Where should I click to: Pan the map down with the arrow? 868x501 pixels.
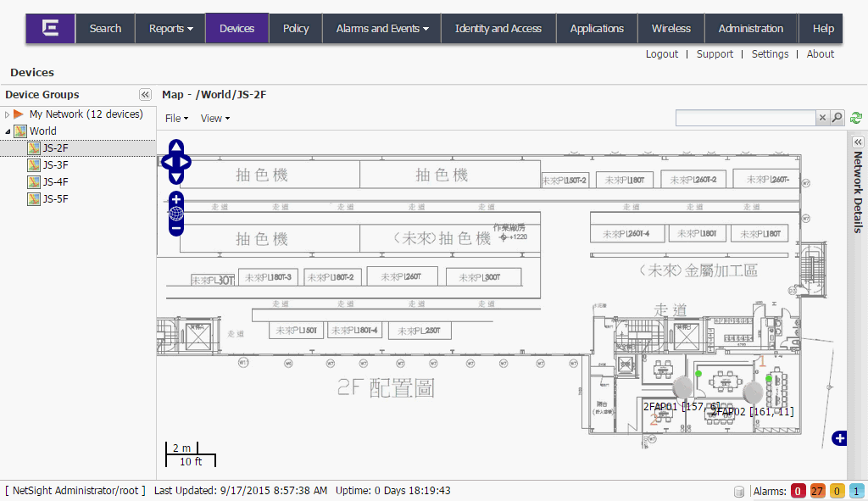click(x=176, y=177)
